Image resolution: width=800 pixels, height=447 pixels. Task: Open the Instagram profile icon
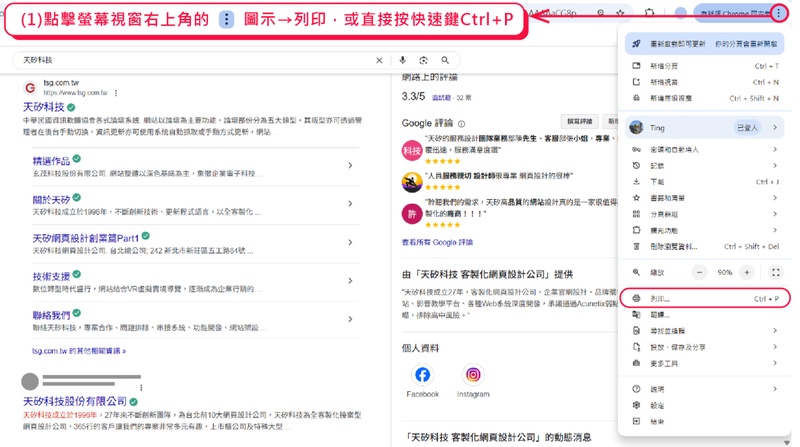tap(473, 375)
